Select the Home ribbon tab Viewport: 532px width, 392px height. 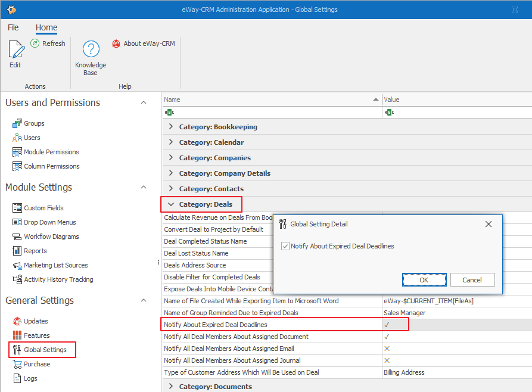46,27
